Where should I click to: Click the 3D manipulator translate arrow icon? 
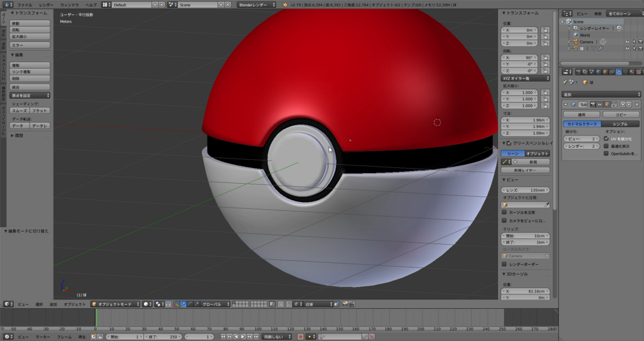[x=183, y=305]
